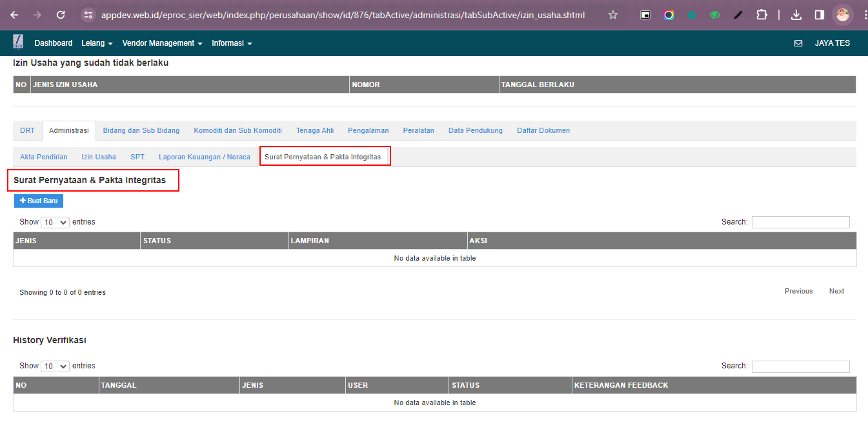Screen dimensions: 868x429
Task: Expand the Lelang dropdown menu
Action: tap(97, 43)
